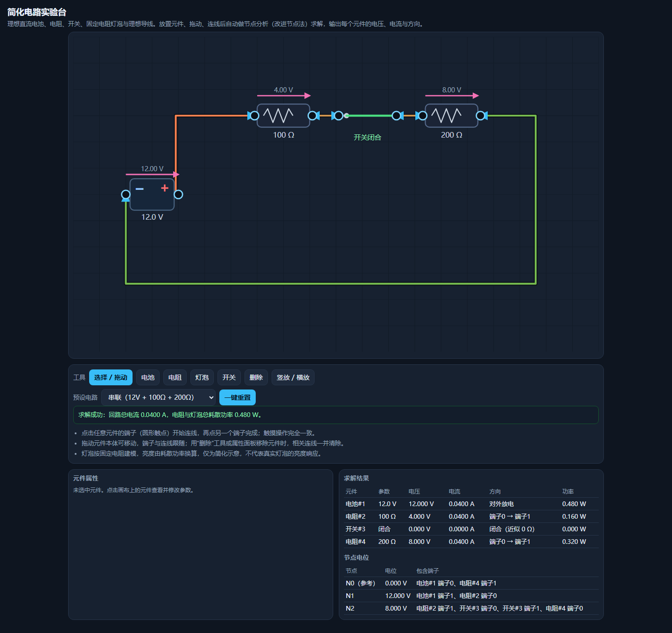672x633 pixels.
Task: Click the 8.00 V voltage label
Action: tap(452, 90)
